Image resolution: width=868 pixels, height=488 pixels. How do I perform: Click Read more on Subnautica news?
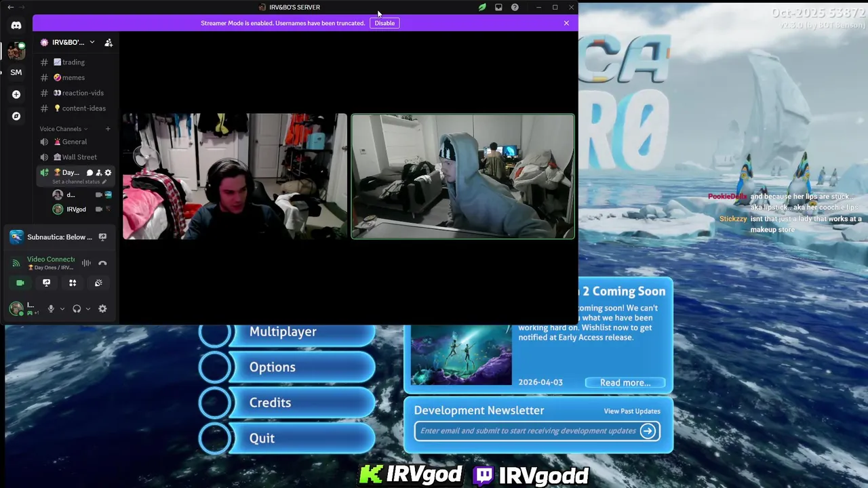[625, 383]
